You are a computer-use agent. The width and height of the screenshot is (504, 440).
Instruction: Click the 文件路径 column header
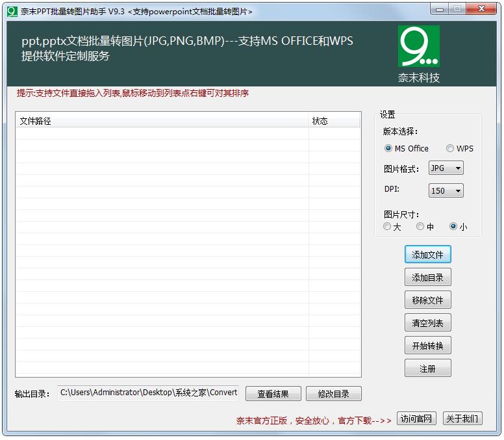(x=162, y=121)
